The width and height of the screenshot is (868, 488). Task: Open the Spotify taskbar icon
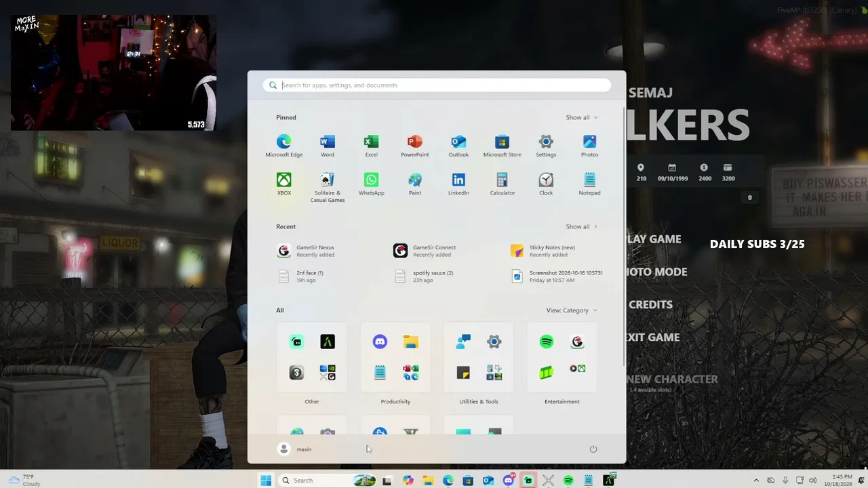[x=568, y=480]
